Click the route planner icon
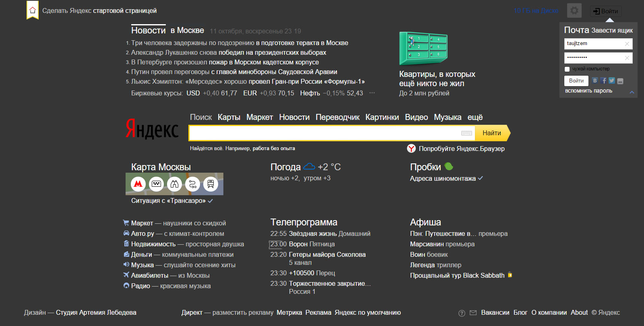The width and height of the screenshot is (644, 326). 192,184
